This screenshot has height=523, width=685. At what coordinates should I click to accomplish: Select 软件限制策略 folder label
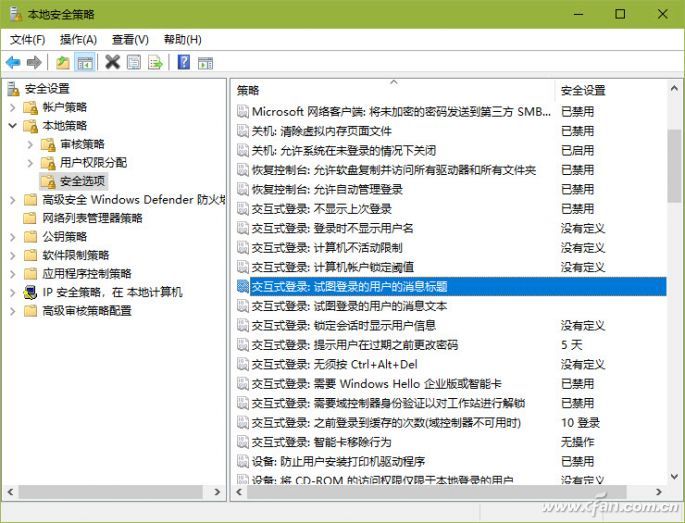point(76,255)
